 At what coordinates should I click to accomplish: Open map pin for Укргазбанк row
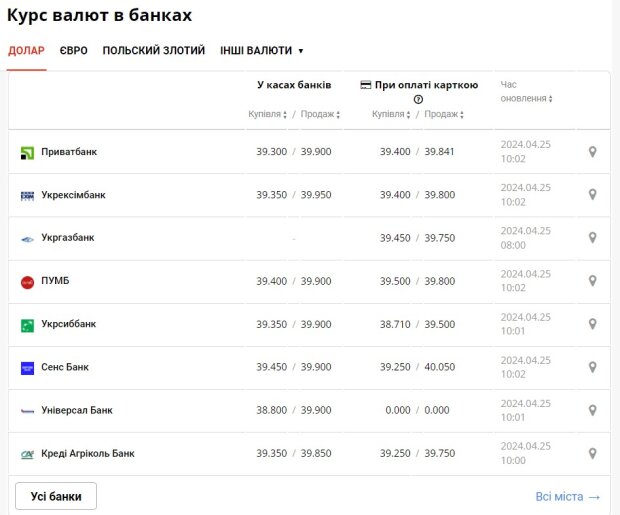point(592,238)
